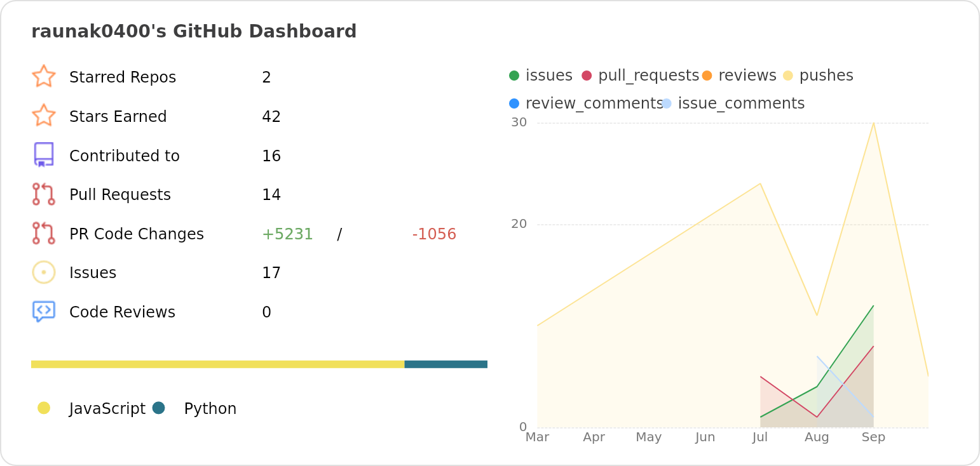Click the Pull Requests icon

[44, 194]
